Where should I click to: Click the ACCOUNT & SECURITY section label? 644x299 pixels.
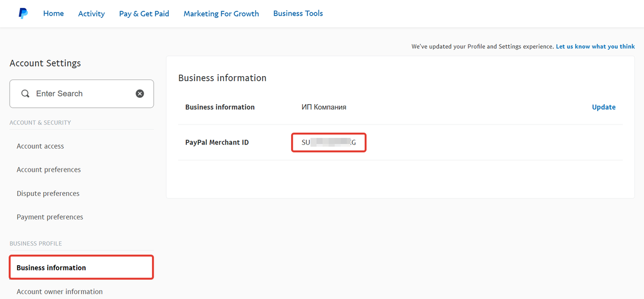click(40, 122)
